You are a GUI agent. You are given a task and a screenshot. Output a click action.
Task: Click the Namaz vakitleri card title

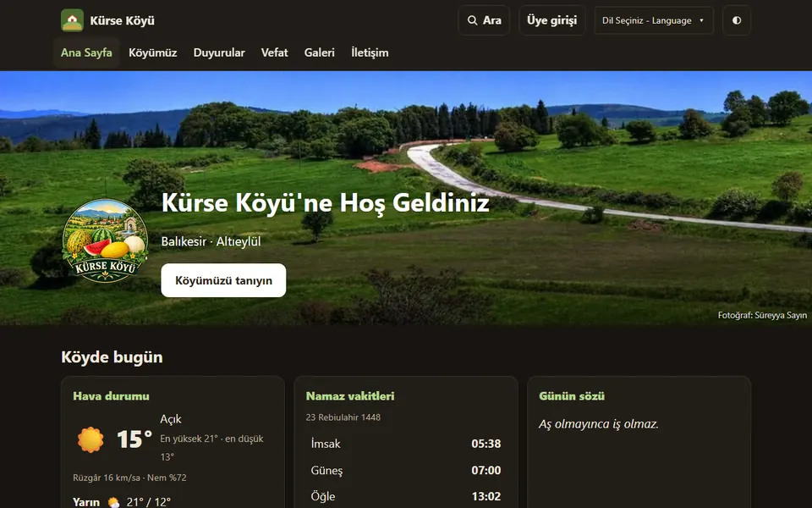pos(350,396)
